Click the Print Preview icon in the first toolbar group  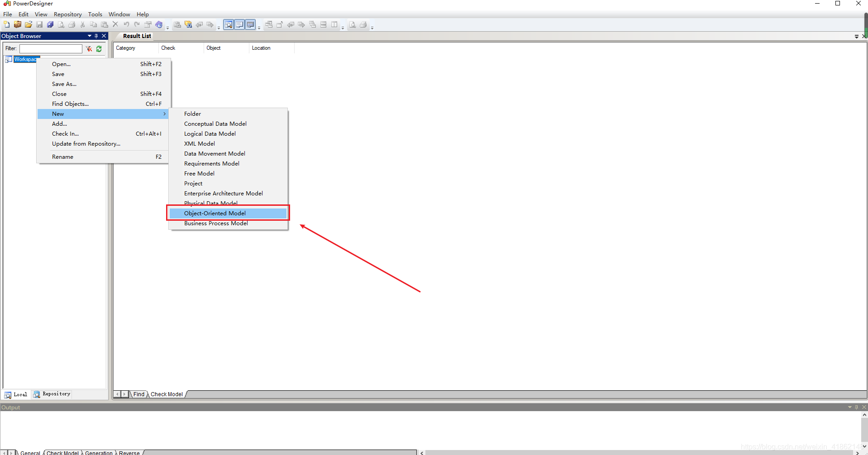[x=61, y=24]
